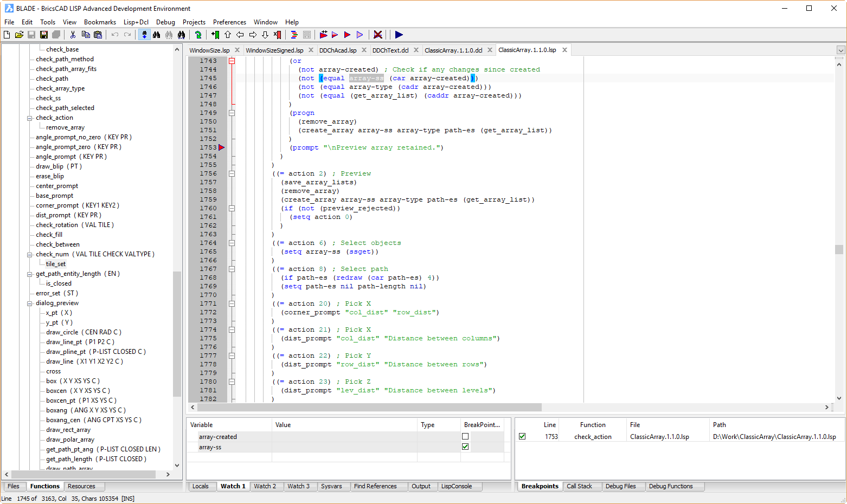Open the Bookmarks menu
The image size is (847, 504).
tap(100, 22)
